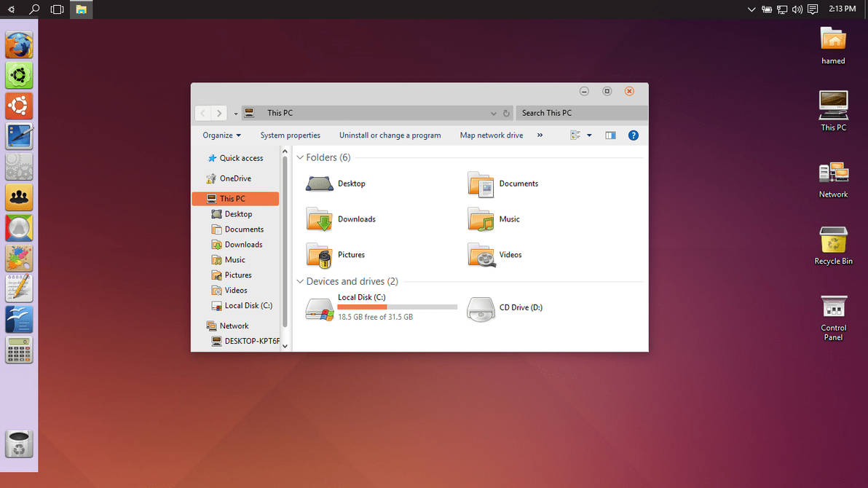Collapse the Devices and drives section
This screenshot has width=868, height=488.
(x=299, y=281)
